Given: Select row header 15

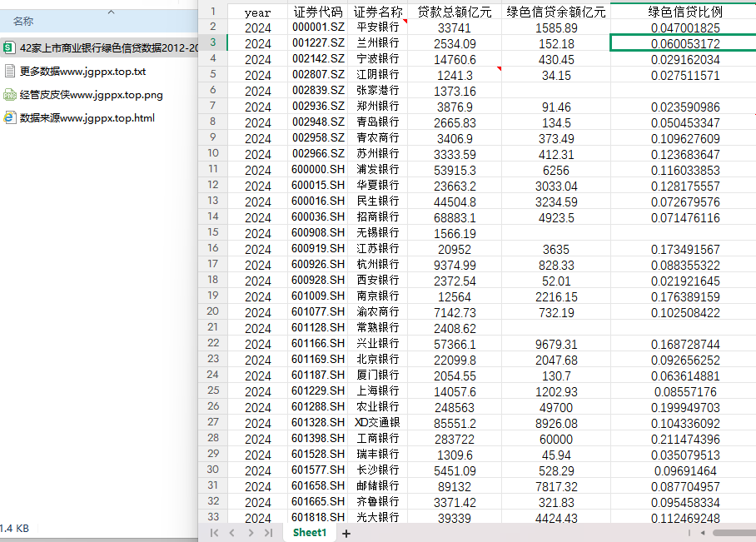Looking at the screenshot, I should pos(212,232).
